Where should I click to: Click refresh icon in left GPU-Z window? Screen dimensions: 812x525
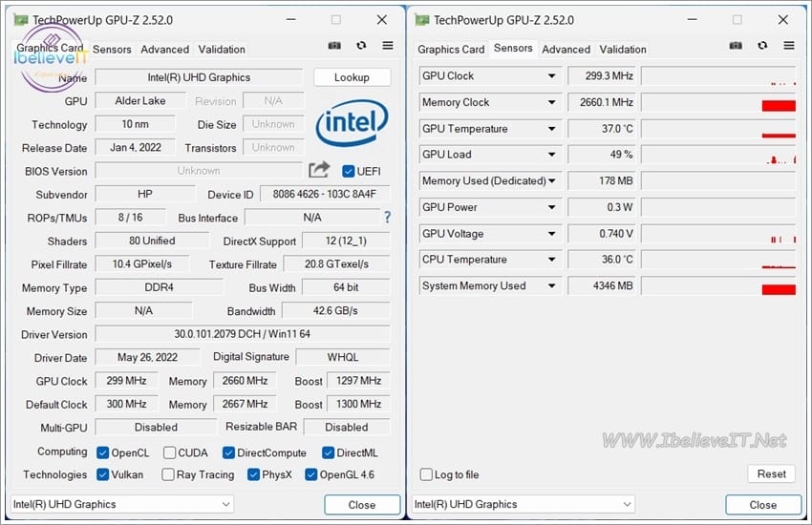[361, 46]
